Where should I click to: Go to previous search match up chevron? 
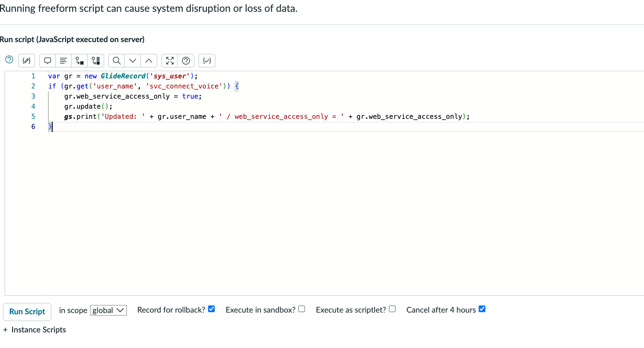pyautogui.click(x=149, y=61)
